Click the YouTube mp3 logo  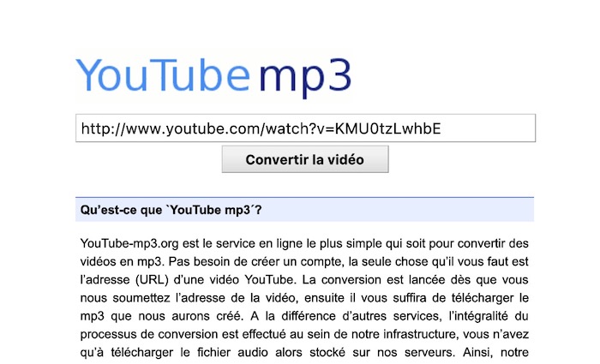[213, 76]
